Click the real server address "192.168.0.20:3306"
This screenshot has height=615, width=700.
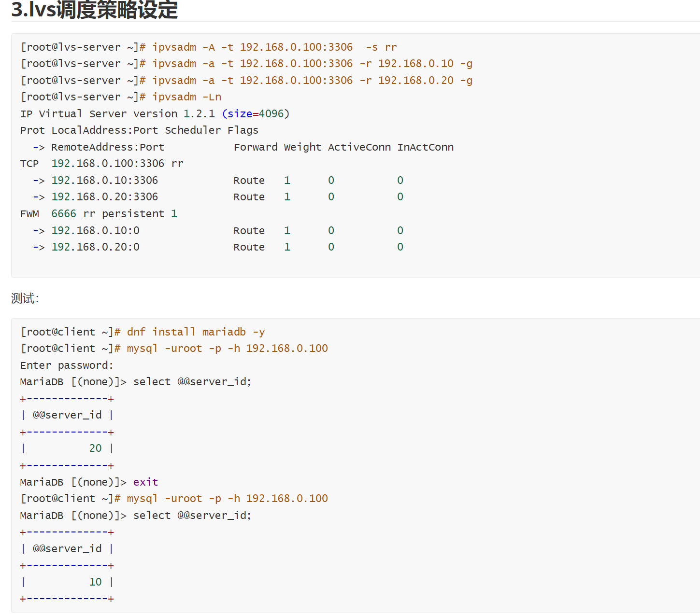point(105,197)
